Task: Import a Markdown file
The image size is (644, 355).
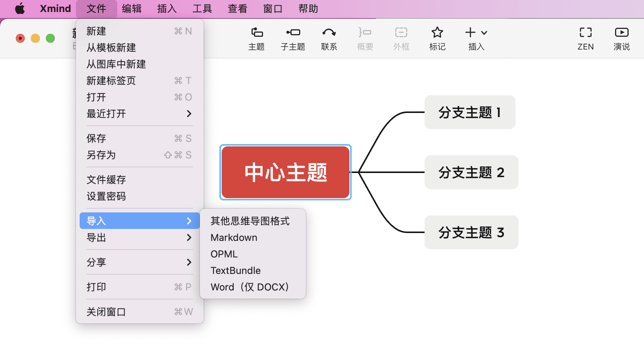Action: tap(253, 238)
